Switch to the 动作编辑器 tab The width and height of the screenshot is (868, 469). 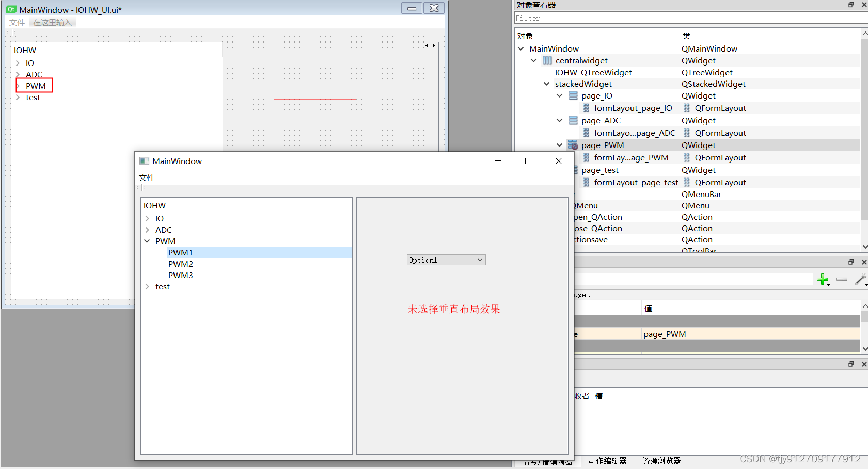tap(607, 461)
